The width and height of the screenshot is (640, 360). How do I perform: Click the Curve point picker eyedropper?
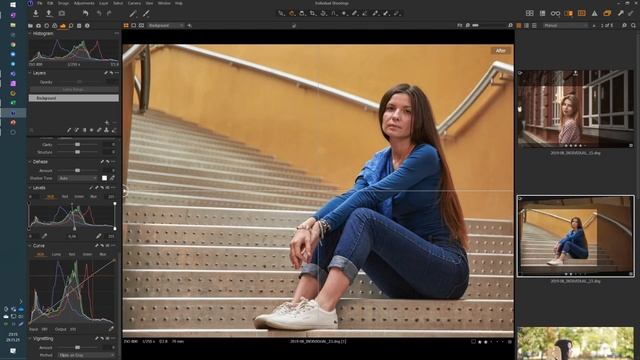point(111,329)
